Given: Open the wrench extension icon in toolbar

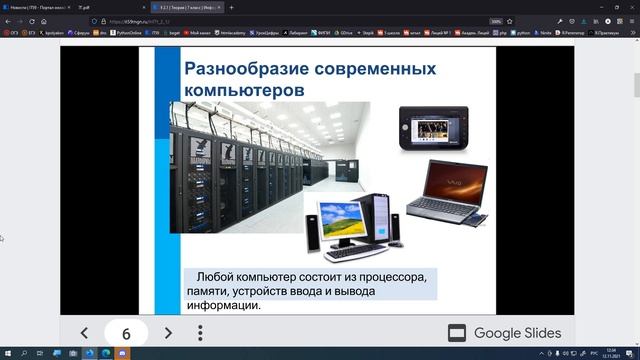Looking at the screenshot, I should pyautogui.click(x=560, y=21).
